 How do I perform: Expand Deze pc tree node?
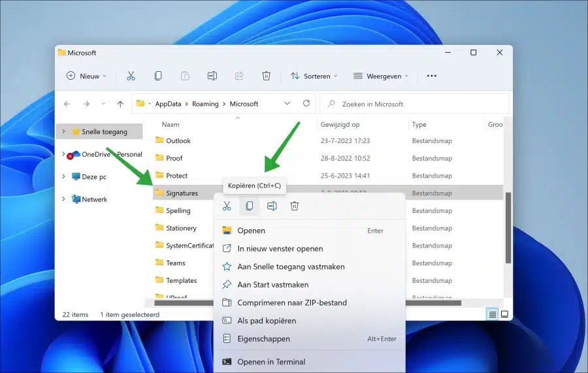coord(64,176)
